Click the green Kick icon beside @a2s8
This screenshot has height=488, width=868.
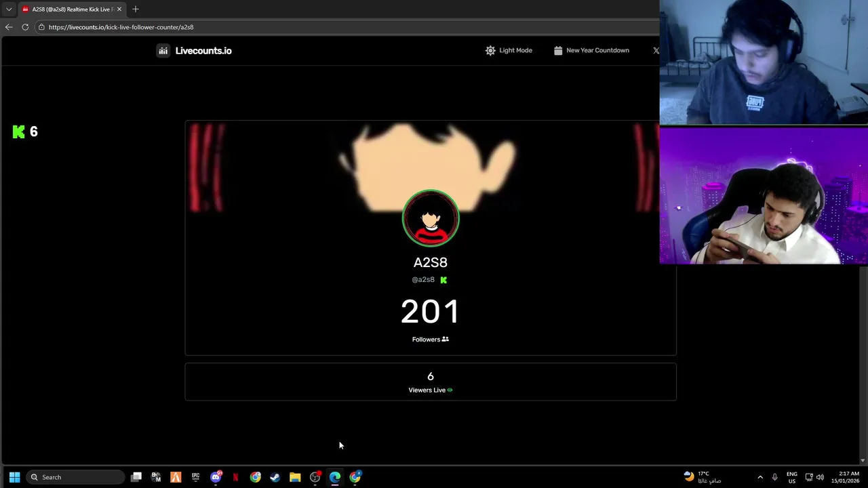coord(443,280)
